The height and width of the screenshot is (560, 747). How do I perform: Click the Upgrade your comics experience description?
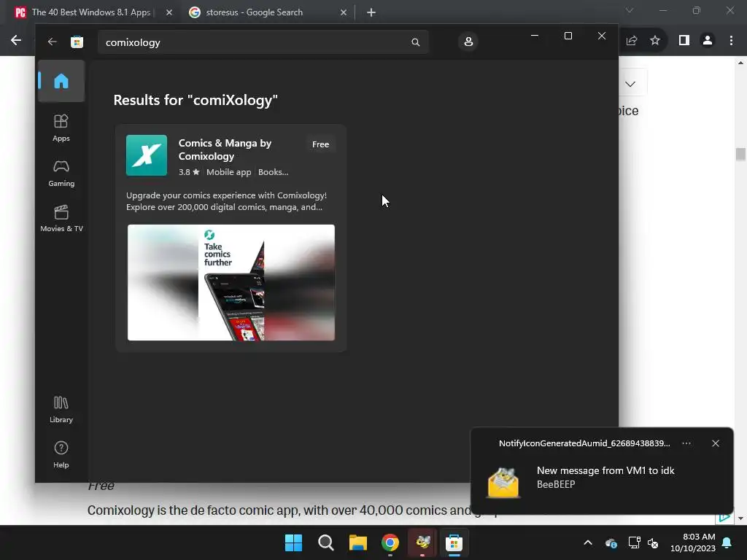click(x=226, y=201)
